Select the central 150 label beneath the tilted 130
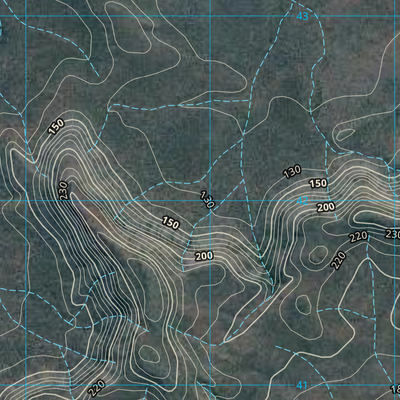 (171, 222)
